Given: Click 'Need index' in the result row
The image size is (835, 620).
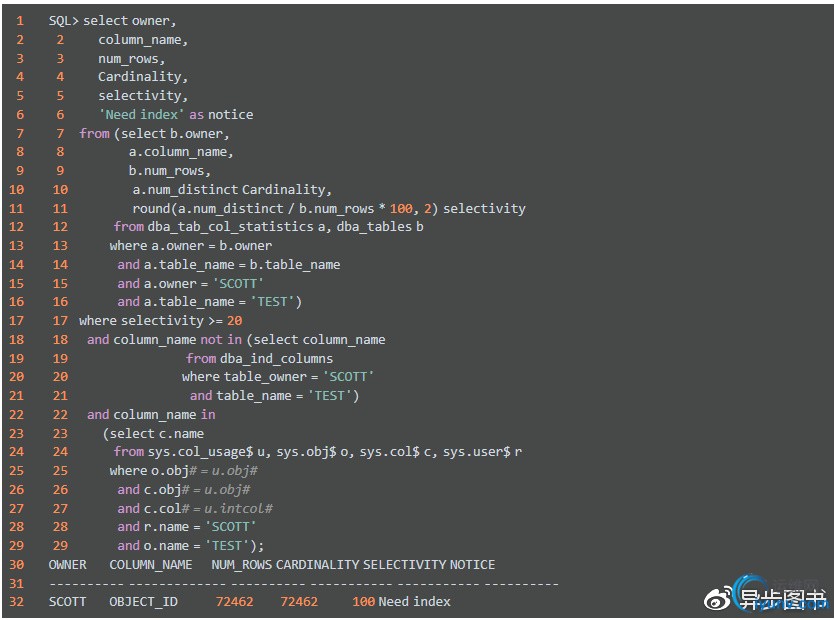Looking at the screenshot, I should (414, 602).
